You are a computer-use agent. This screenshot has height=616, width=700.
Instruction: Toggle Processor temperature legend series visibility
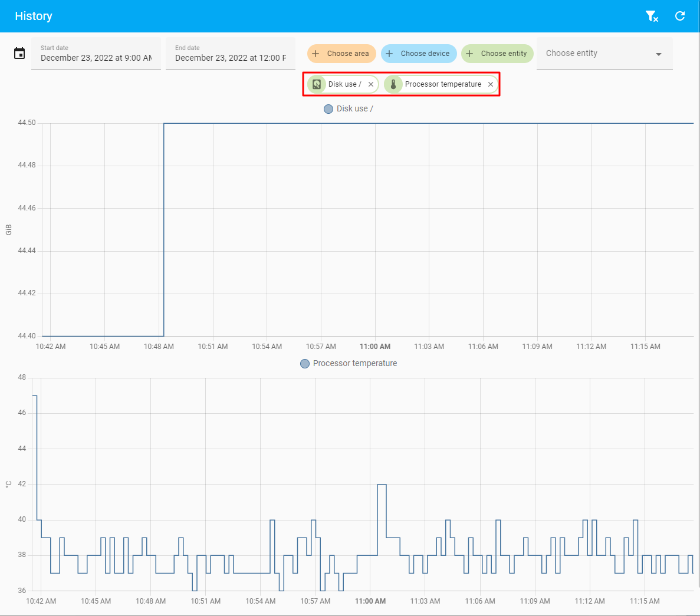[x=354, y=364]
